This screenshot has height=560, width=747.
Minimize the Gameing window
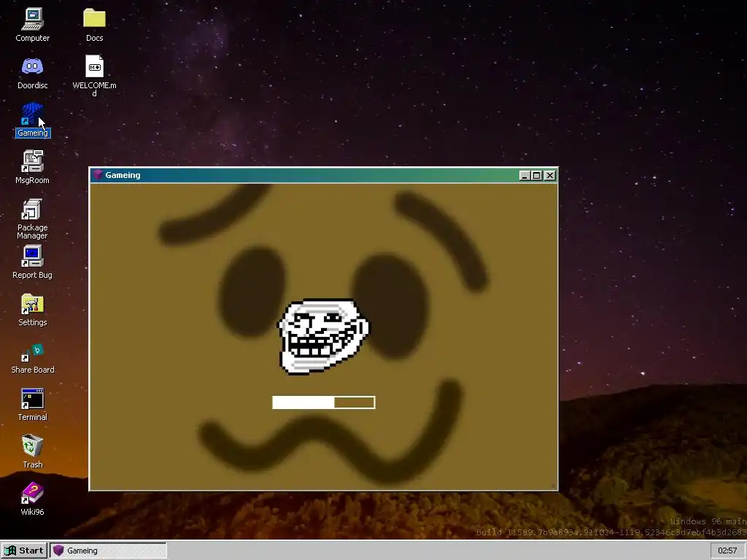click(x=525, y=175)
